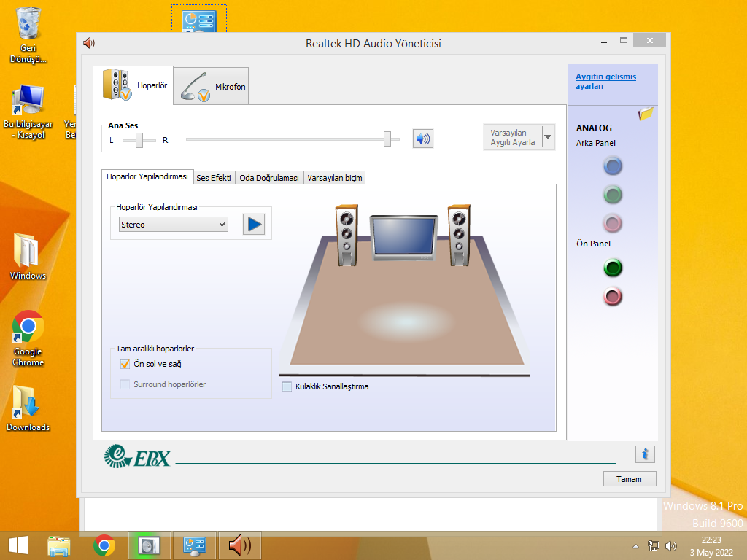
Task: Click the Tamam button
Action: point(630,479)
